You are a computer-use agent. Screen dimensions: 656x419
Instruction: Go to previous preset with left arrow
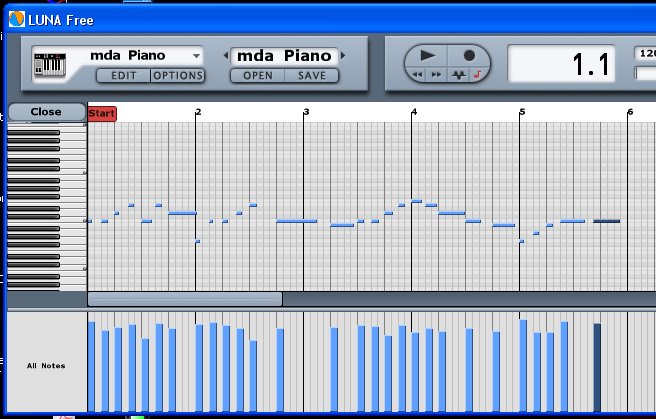point(226,55)
